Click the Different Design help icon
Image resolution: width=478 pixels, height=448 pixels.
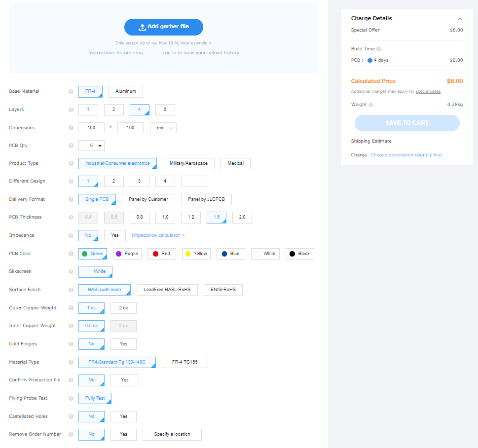pyautogui.click(x=71, y=181)
